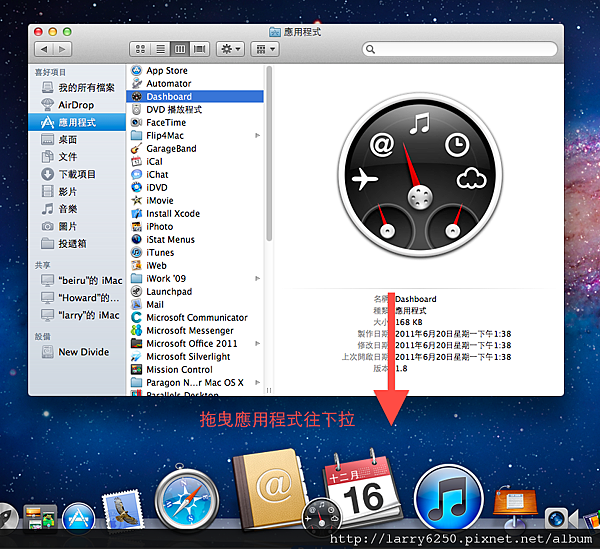Open the gear action menu

230,49
